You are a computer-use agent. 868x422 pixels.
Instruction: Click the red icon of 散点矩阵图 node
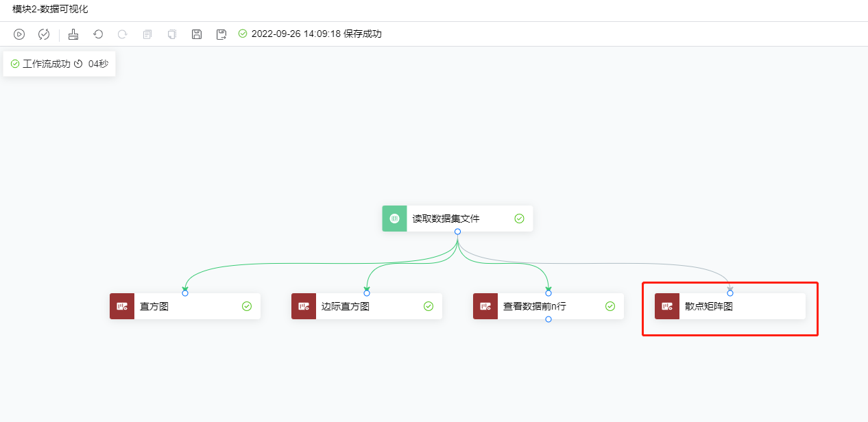coord(667,306)
